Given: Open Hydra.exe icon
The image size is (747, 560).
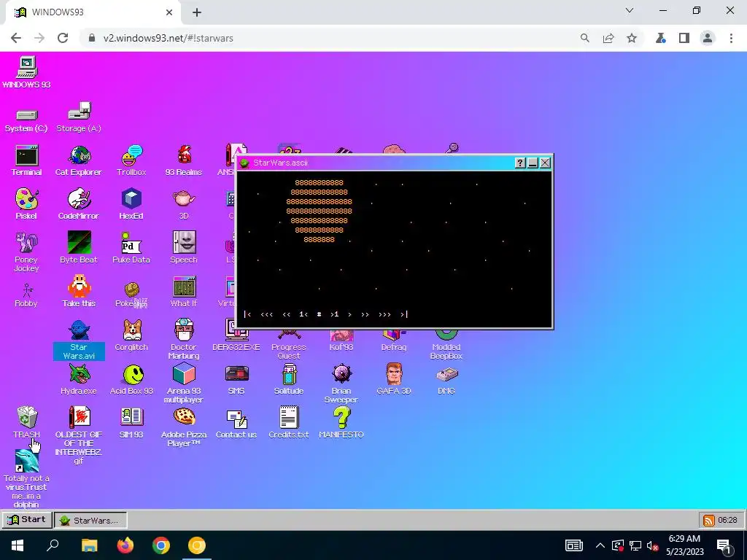Looking at the screenshot, I should 79,374.
